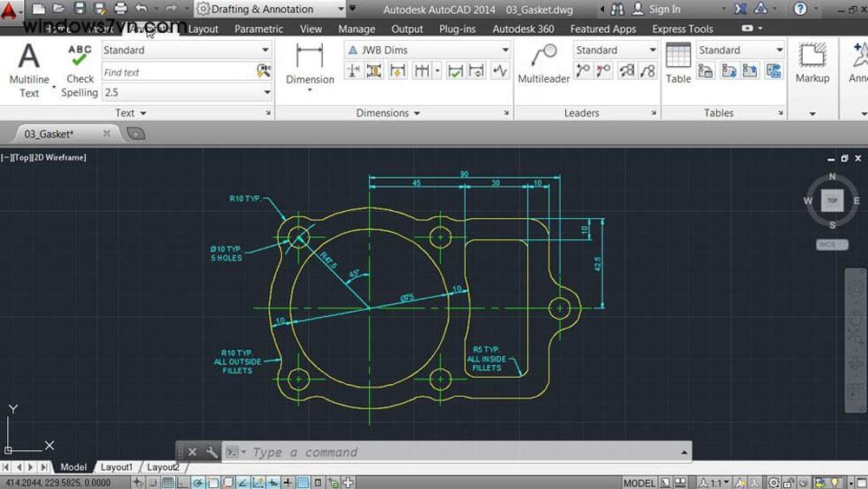Open the Output ribbon tab

[x=407, y=29]
